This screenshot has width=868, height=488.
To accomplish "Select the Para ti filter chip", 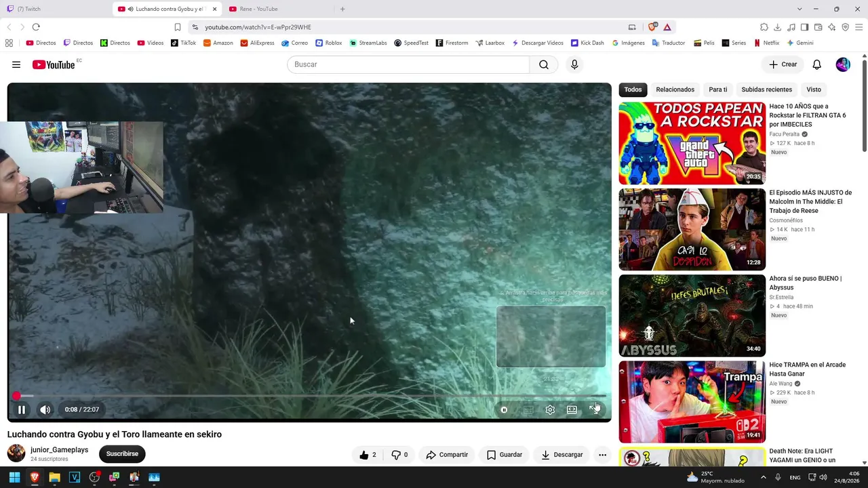I will (x=717, y=89).
